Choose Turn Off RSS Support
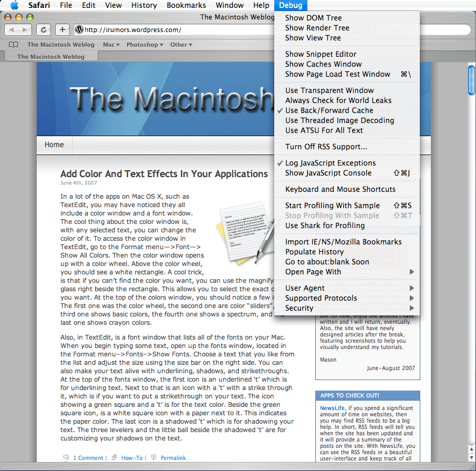The width and height of the screenshot is (476, 471). [x=347, y=147]
